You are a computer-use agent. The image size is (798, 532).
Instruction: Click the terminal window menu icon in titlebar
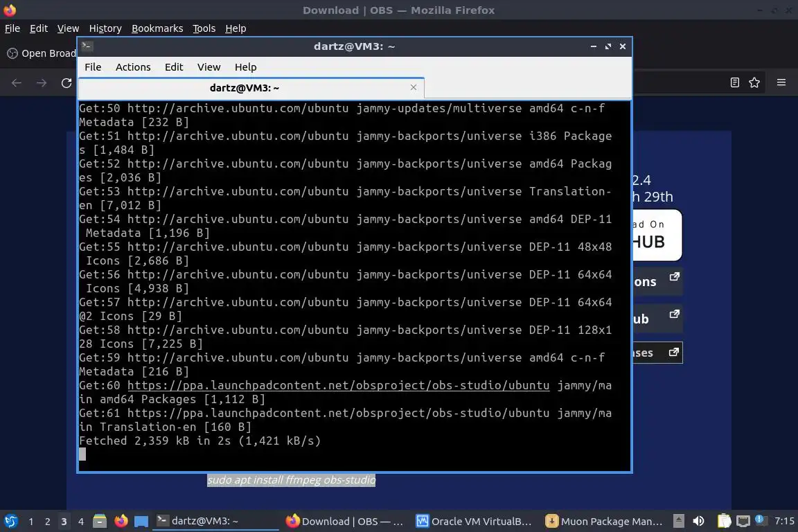click(x=87, y=46)
